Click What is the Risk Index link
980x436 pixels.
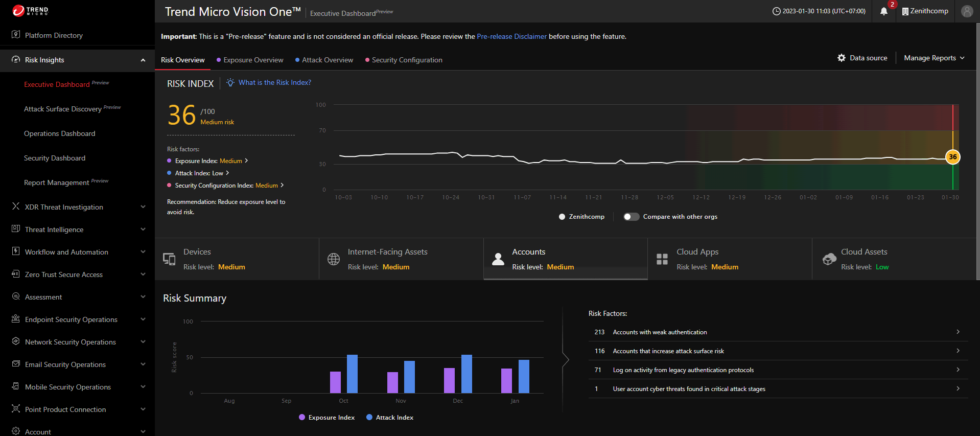[274, 82]
